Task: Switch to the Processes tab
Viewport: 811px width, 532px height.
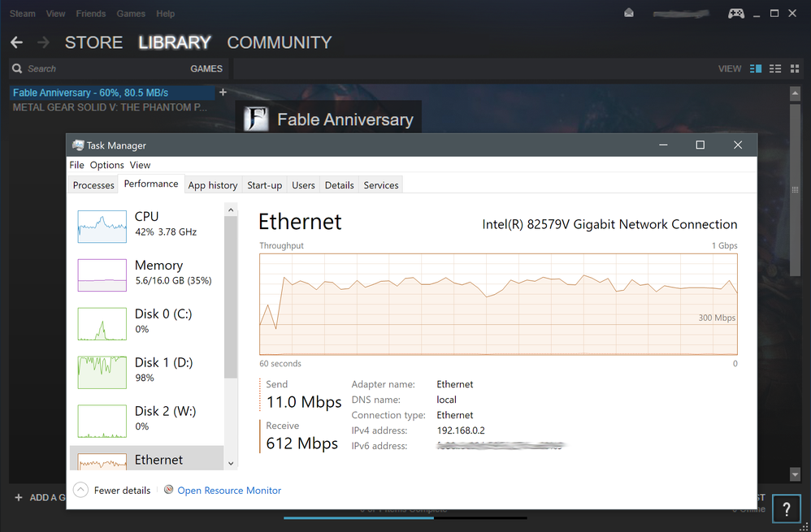Action: coord(93,185)
